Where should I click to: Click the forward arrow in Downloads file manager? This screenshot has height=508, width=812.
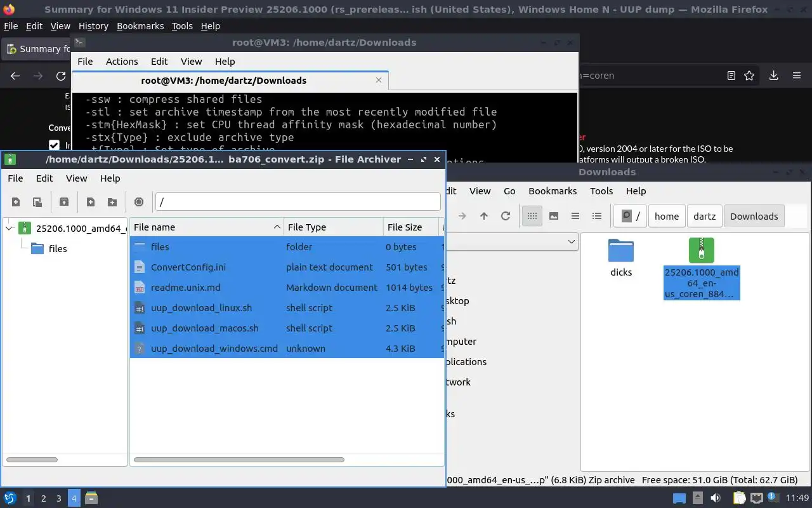[462, 216]
